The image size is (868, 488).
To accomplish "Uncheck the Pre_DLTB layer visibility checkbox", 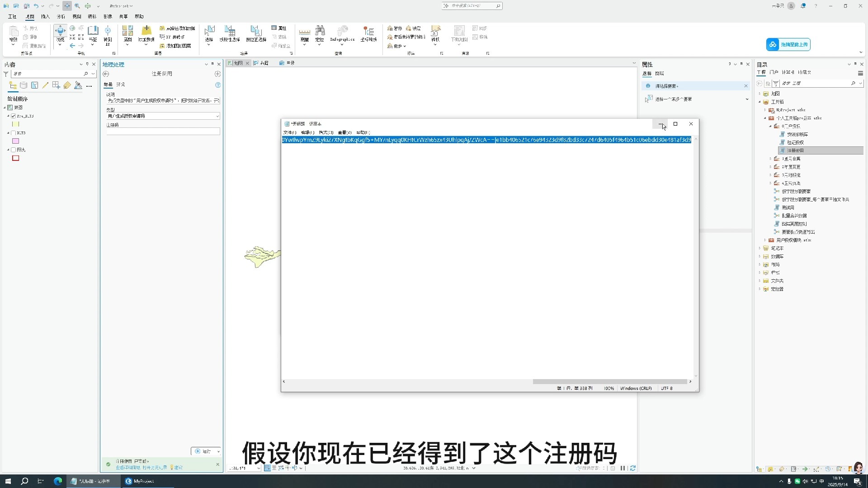I will coord(13,116).
